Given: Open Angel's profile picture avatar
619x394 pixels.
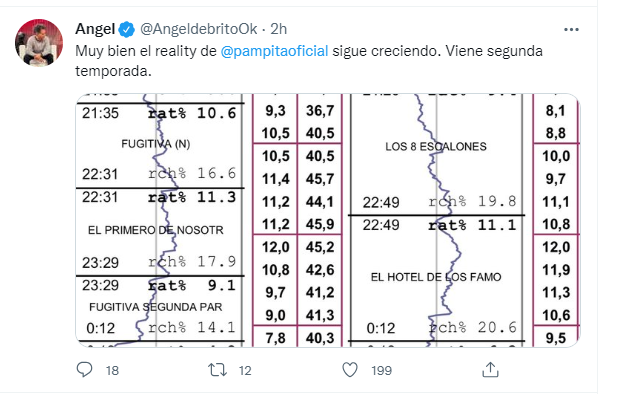Looking at the screenshot, I should (x=39, y=42).
